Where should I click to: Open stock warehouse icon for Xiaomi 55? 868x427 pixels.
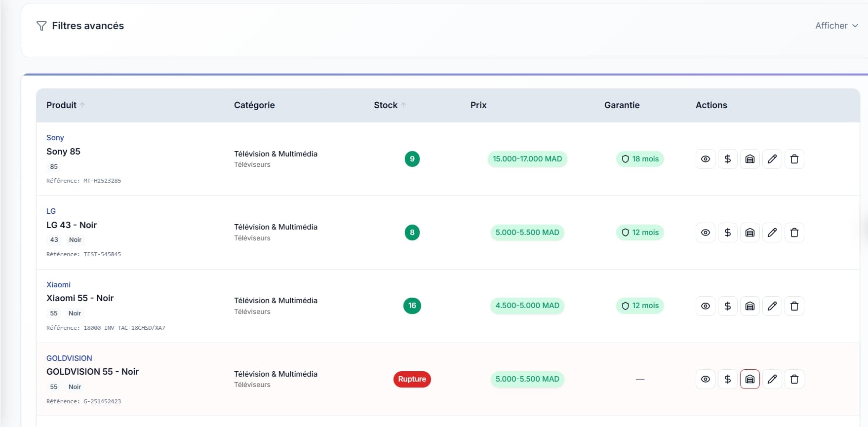pyautogui.click(x=750, y=306)
